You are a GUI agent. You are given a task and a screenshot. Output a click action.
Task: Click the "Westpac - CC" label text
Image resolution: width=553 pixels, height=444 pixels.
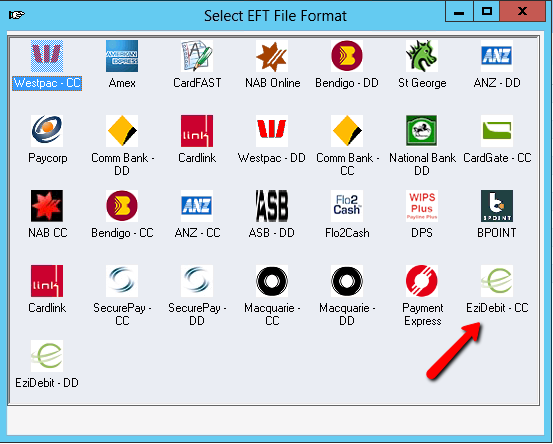47,83
